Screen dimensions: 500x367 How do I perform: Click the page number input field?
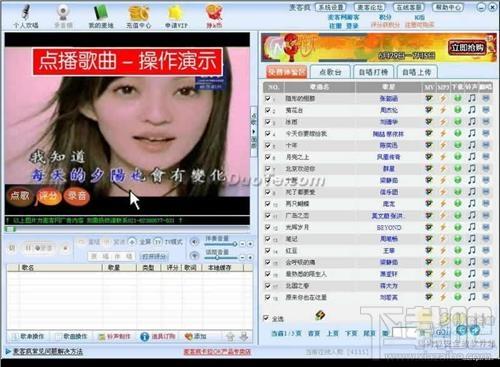click(x=404, y=333)
